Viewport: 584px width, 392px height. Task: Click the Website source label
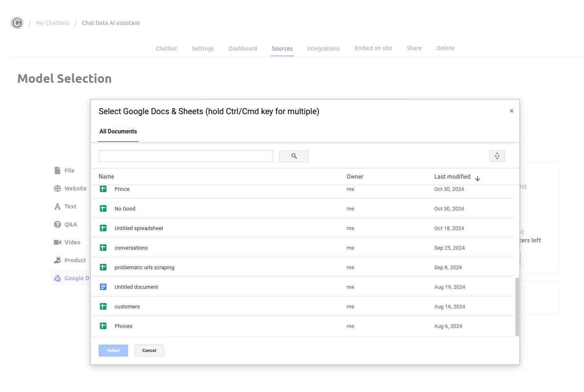tap(75, 188)
